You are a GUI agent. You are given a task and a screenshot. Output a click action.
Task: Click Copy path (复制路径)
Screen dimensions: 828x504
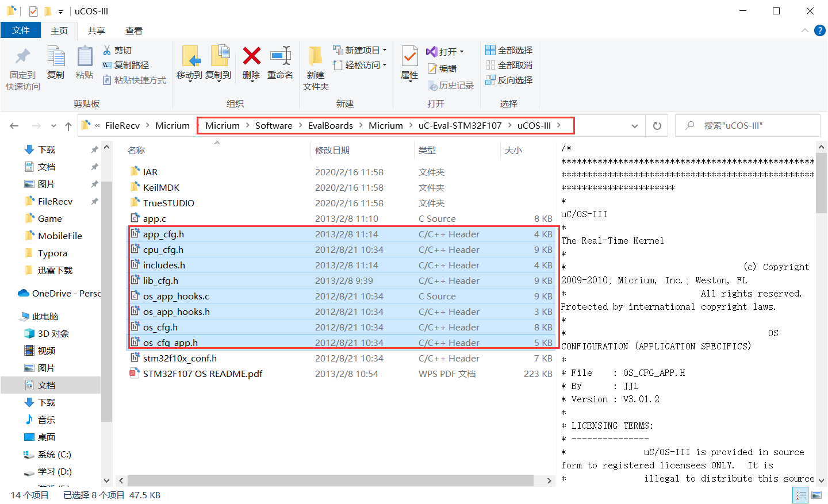tap(125, 66)
